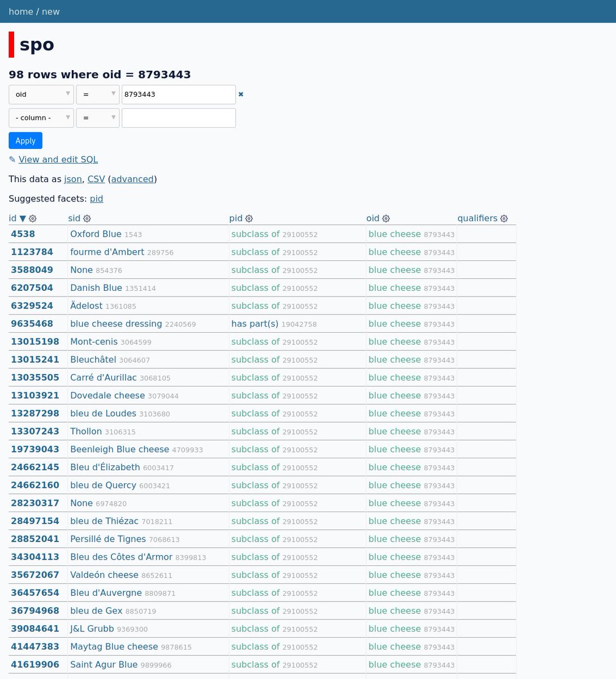Remove the oid filter with the X
Screen dimensions: 616x679
[x=241, y=94]
